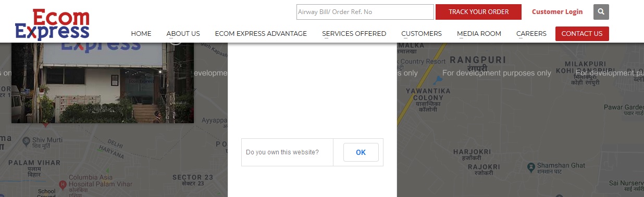Click the Shamshan Ghat map marker
The width and height of the screenshot is (644, 197).
click(x=530, y=167)
